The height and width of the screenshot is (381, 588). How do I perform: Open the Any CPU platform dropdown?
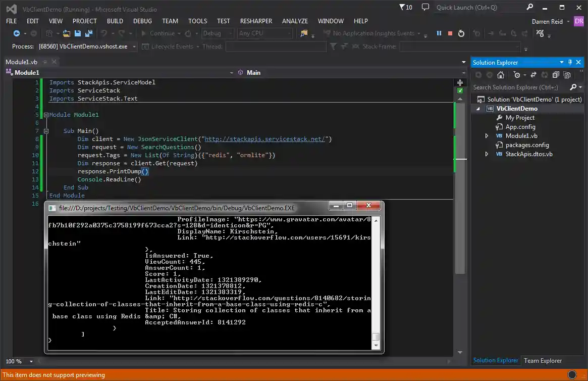[264, 33]
